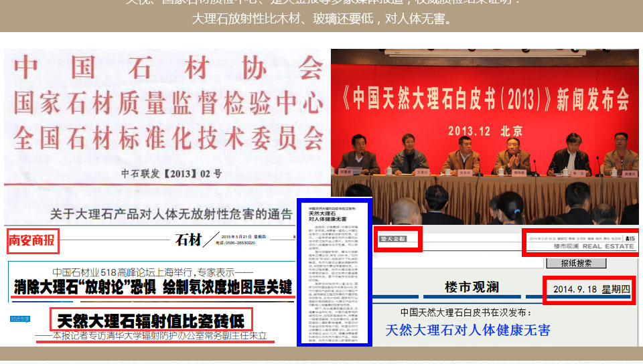Click the 对话专家 blue tag
The height and width of the screenshot is (364, 643).
[19, 318]
